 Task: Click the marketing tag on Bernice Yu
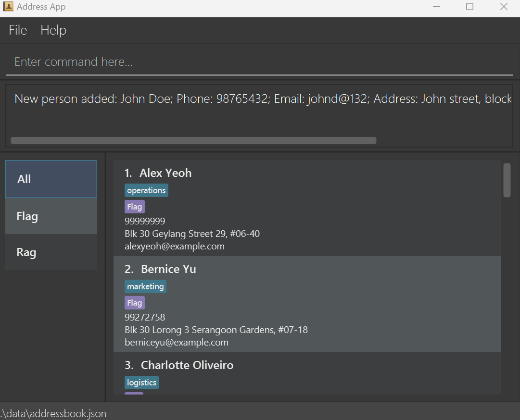click(145, 286)
